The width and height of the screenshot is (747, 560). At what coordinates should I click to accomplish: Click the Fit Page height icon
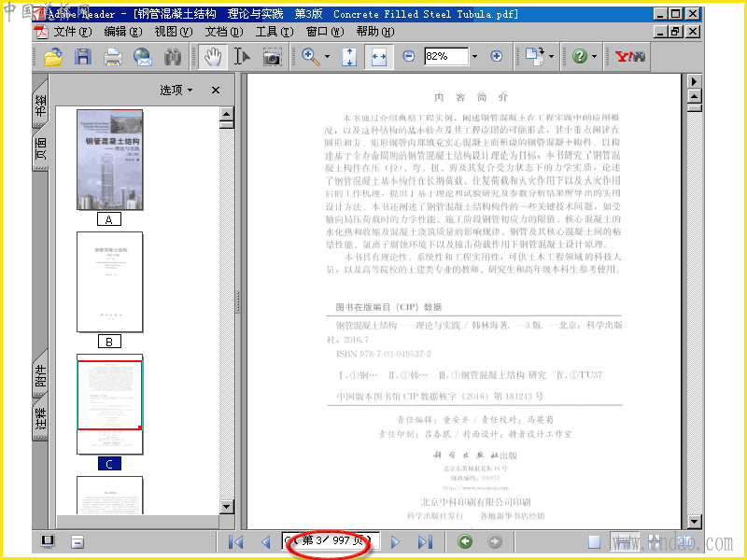tap(349, 57)
